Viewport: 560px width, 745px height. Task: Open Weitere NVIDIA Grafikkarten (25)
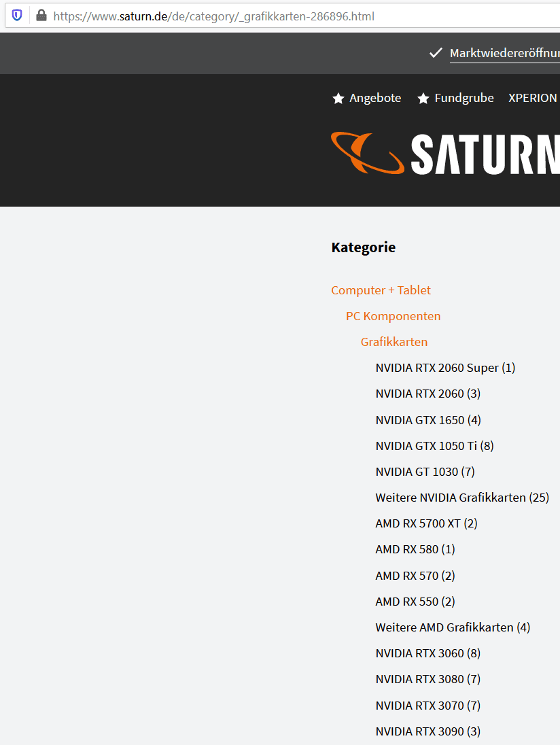click(x=462, y=498)
